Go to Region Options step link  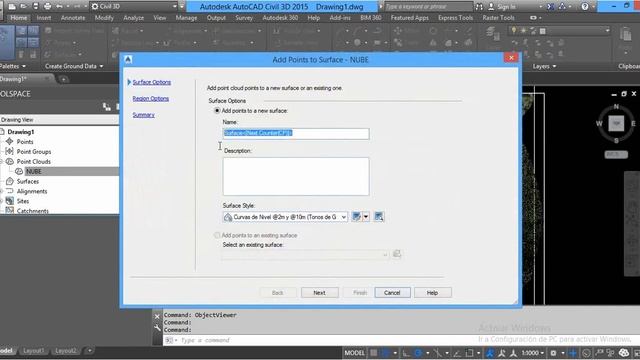[151, 98]
